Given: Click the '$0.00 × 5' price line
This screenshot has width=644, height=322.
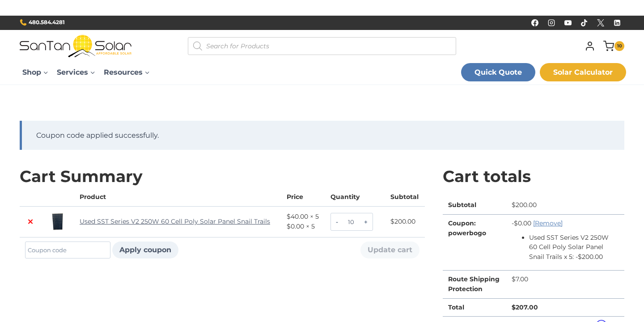Looking at the screenshot, I should click(x=301, y=226).
